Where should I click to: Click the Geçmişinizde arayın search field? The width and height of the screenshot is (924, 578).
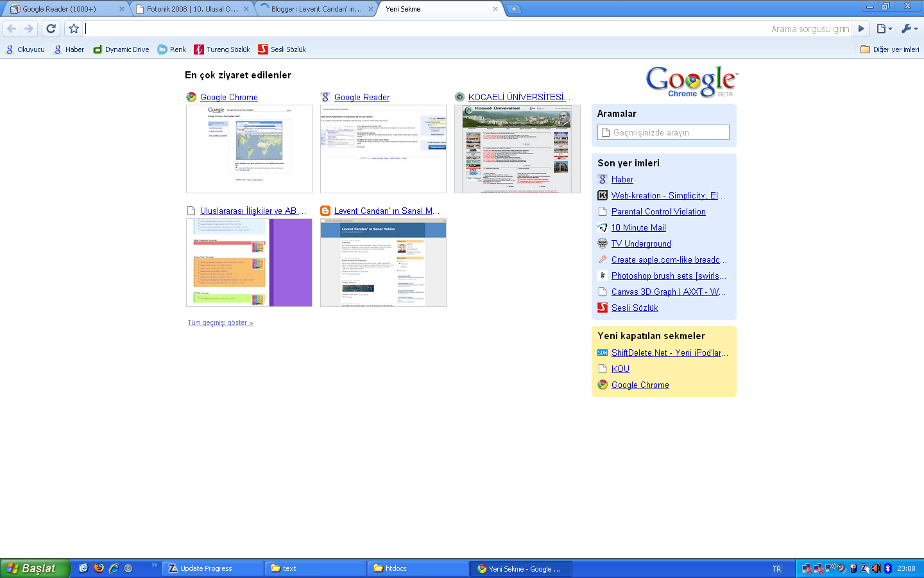pos(663,132)
